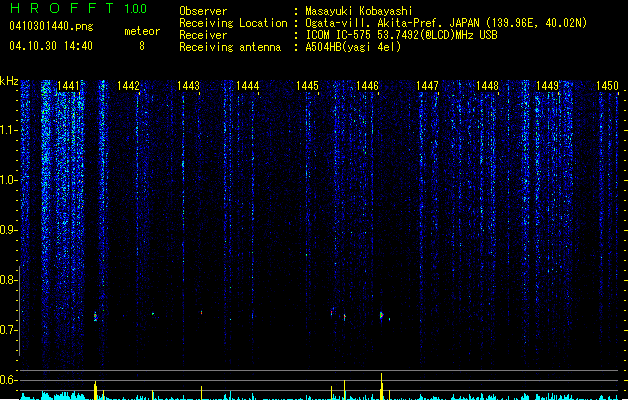This screenshot has height=400, width=629.
Task: Click the version number 1.00
Action: (x=135, y=9)
